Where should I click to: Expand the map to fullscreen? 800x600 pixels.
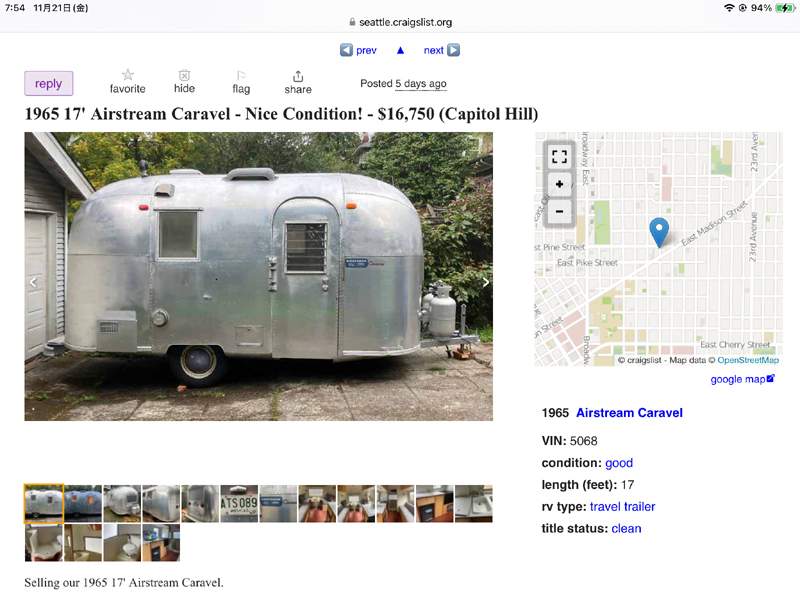560,157
